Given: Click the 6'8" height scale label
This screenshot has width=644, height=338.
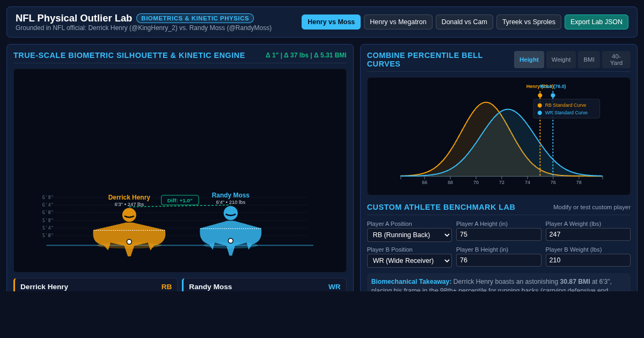Looking at the screenshot, I should [48, 197].
